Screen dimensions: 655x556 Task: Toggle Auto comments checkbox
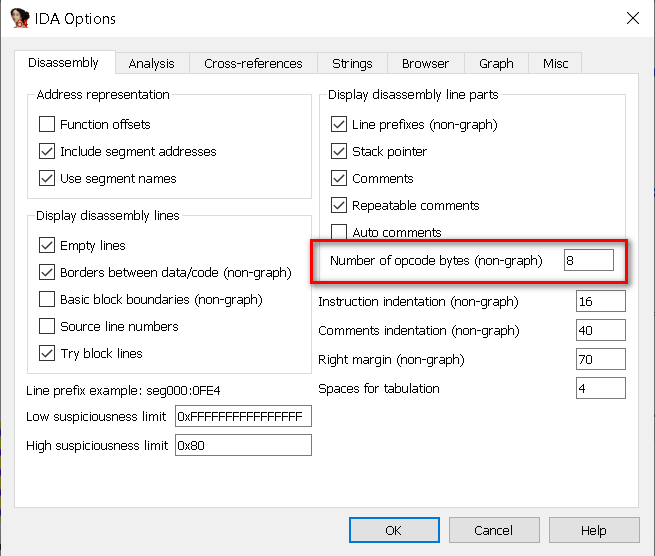coord(339,233)
